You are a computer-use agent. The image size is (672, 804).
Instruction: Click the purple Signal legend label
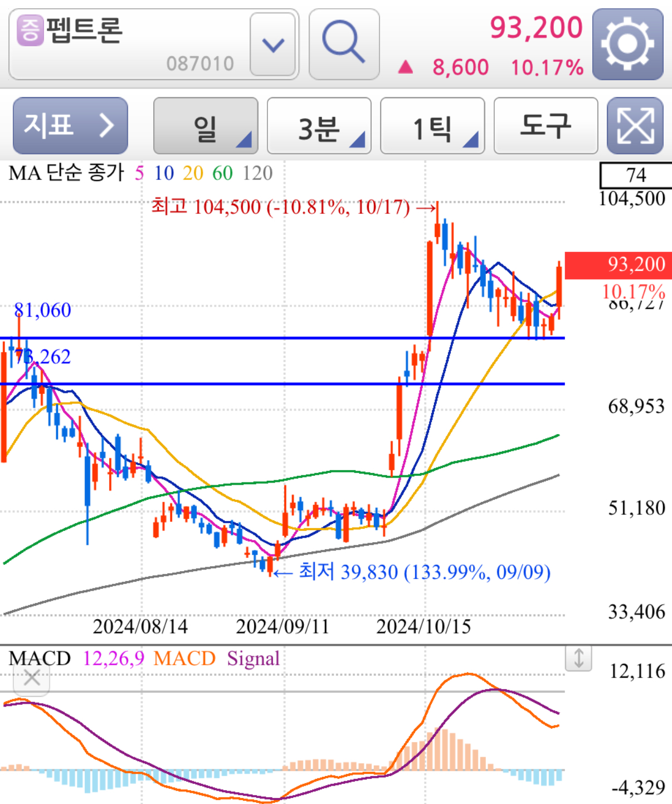coord(253,659)
